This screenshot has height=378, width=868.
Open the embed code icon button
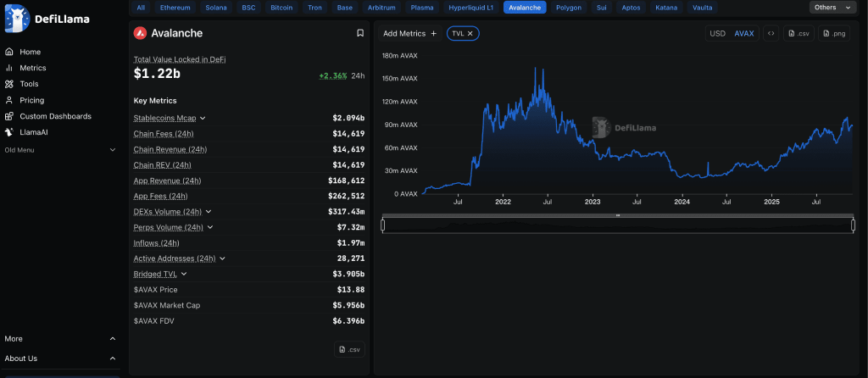771,33
